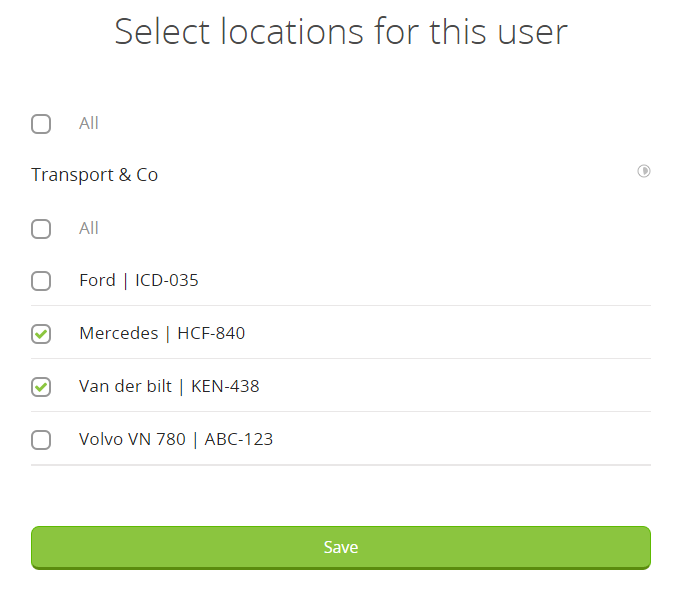The width and height of the screenshot is (681, 589).
Task: Check the top-level All checkbox
Action: 41,124
